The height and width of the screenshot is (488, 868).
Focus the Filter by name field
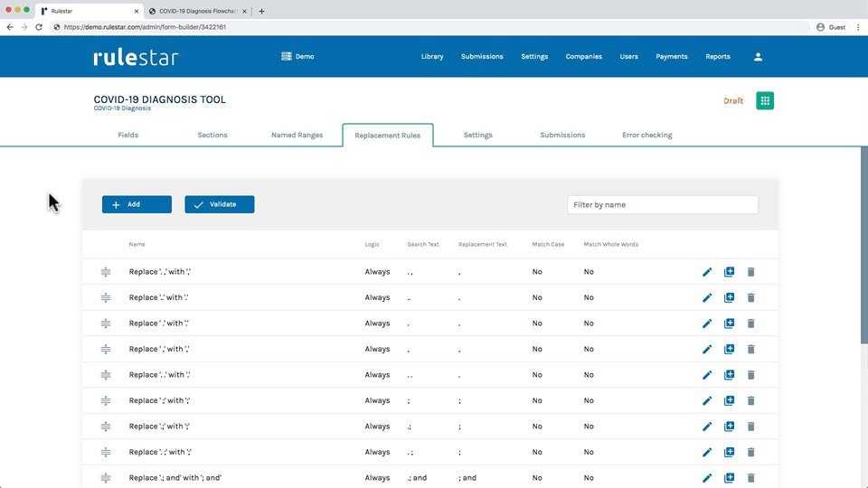coord(663,205)
